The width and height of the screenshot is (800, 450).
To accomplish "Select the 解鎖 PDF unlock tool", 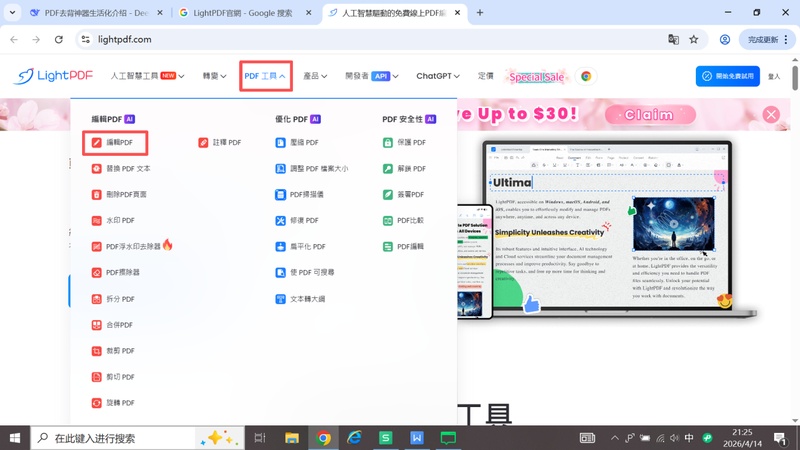I will (404, 168).
